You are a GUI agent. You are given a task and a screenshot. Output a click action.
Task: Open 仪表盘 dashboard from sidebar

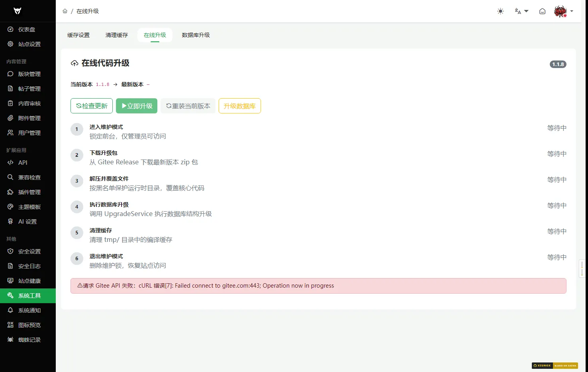click(28, 29)
